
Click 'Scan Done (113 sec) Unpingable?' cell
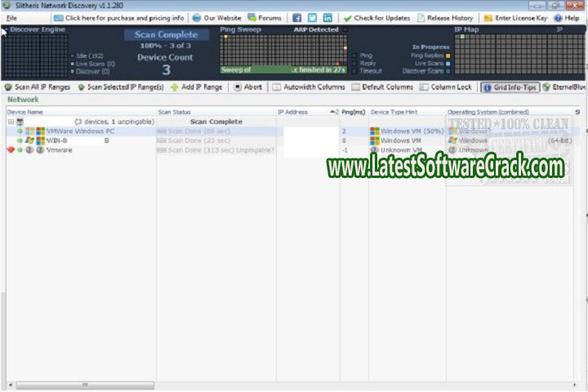tap(216, 150)
